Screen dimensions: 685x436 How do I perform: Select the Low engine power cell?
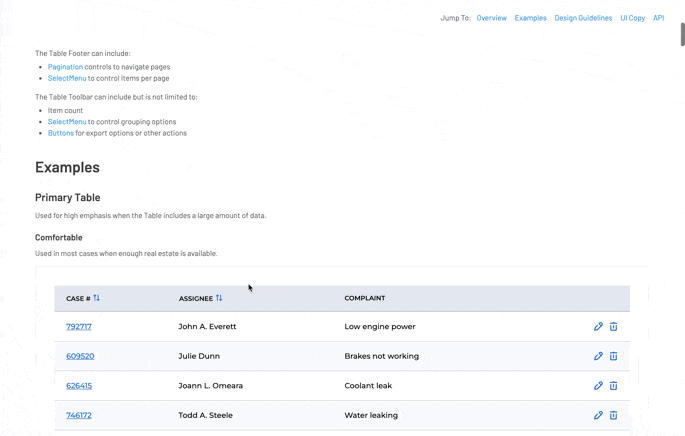coord(380,326)
